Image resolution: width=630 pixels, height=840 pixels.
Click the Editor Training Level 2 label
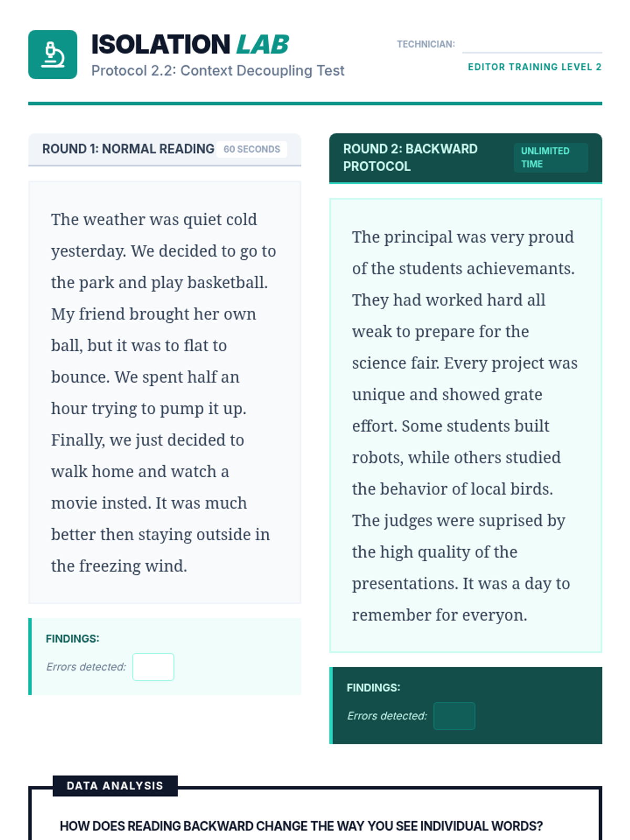534,67
